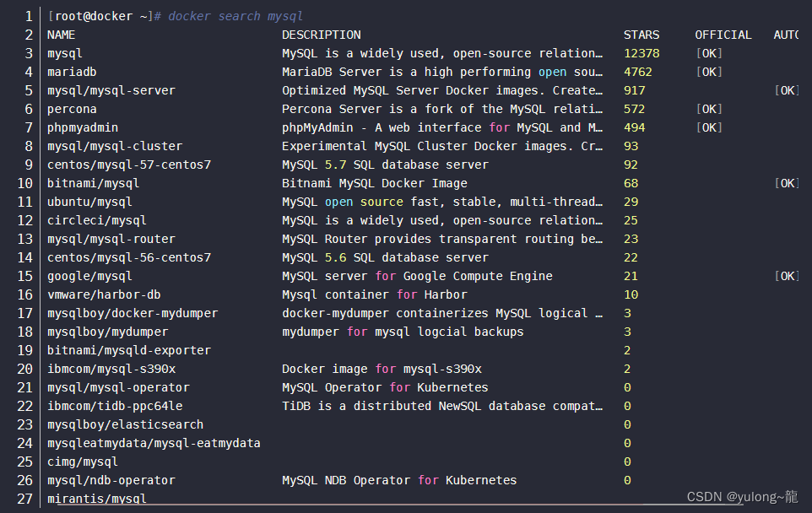Click the 'mydumper for mysql logcial backups' description
Image resolution: width=812 pixels, height=513 pixels.
(x=403, y=332)
